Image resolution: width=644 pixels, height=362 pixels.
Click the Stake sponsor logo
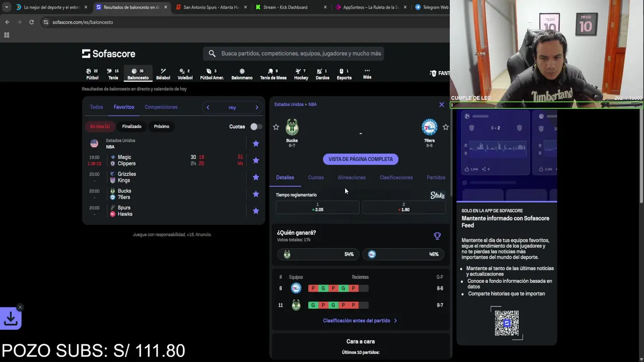pos(437,195)
